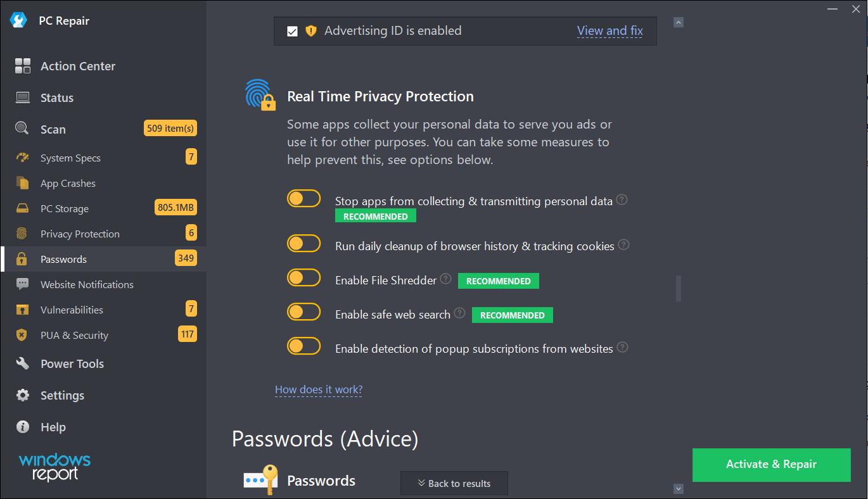The image size is (868, 499).
Task: Click the Power Tools wrench icon
Action: point(23,363)
